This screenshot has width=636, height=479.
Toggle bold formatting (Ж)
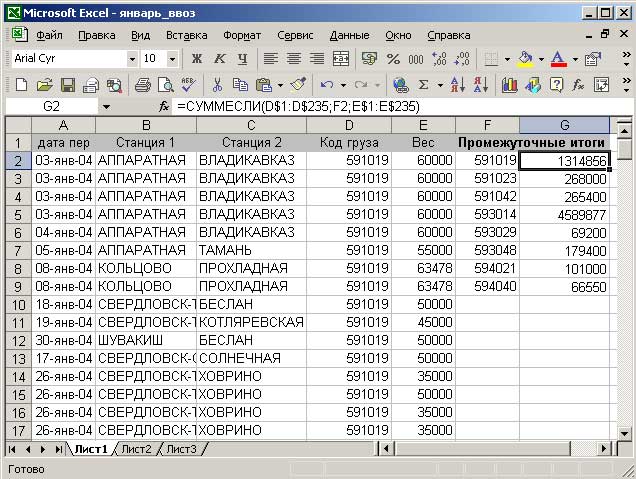click(196, 59)
